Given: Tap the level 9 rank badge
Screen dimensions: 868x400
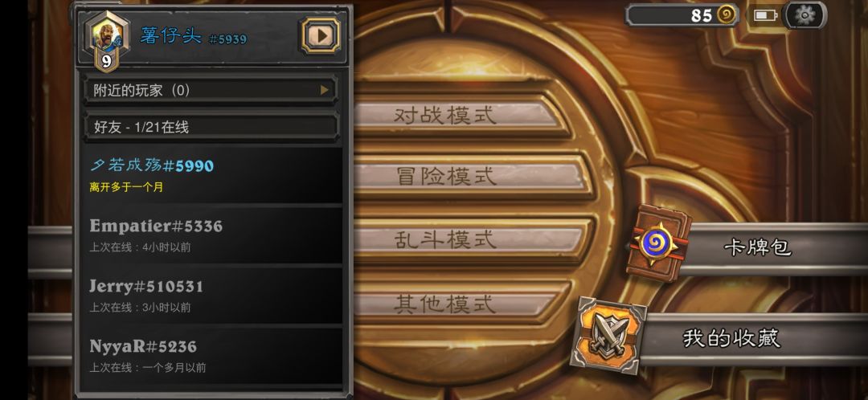Looking at the screenshot, I should pyautogui.click(x=106, y=61).
